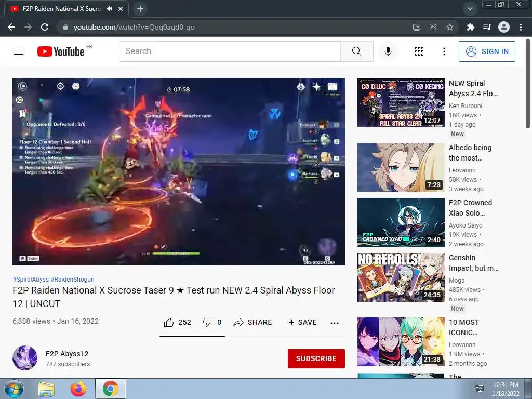Image resolution: width=532 pixels, height=399 pixels.
Task: Open the Chrome profile avatar
Action: pyautogui.click(x=504, y=27)
